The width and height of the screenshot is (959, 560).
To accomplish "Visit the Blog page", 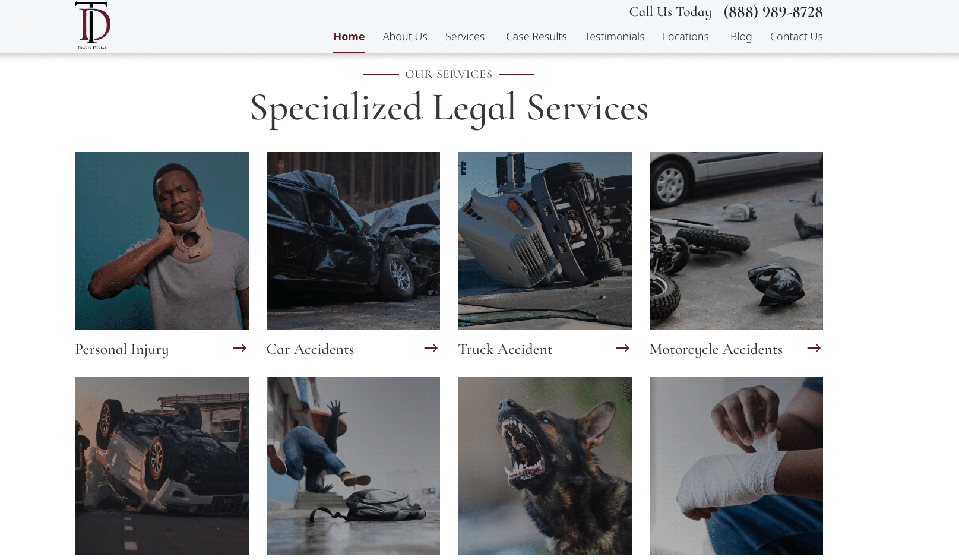I will (741, 37).
